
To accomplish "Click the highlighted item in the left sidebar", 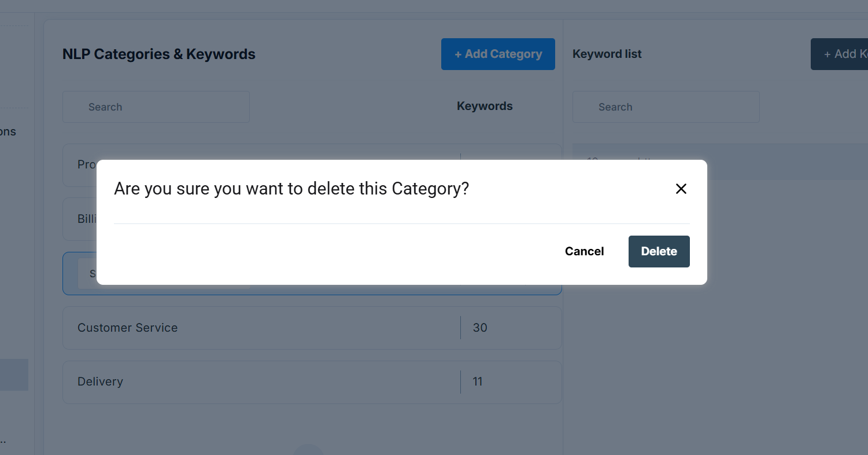I will [14, 375].
